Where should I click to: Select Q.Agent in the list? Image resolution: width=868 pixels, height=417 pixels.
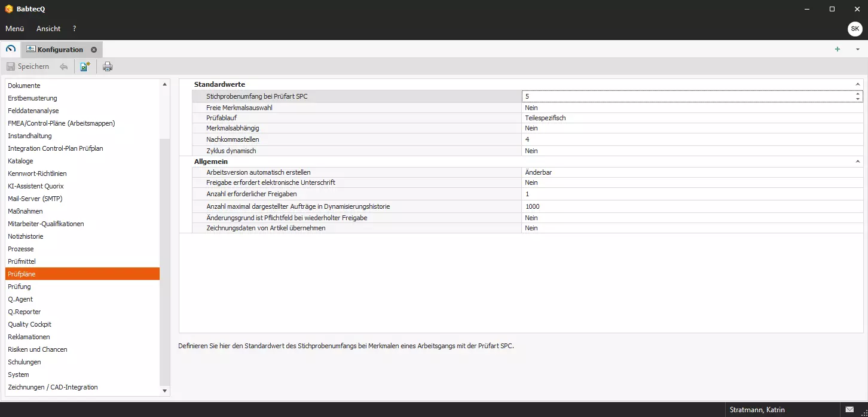(x=82, y=299)
